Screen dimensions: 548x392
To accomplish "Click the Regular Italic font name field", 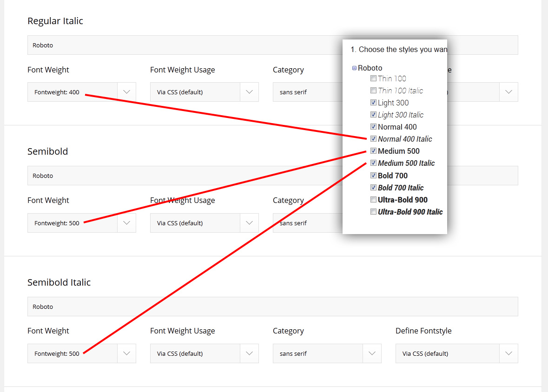I will coord(186,46).
